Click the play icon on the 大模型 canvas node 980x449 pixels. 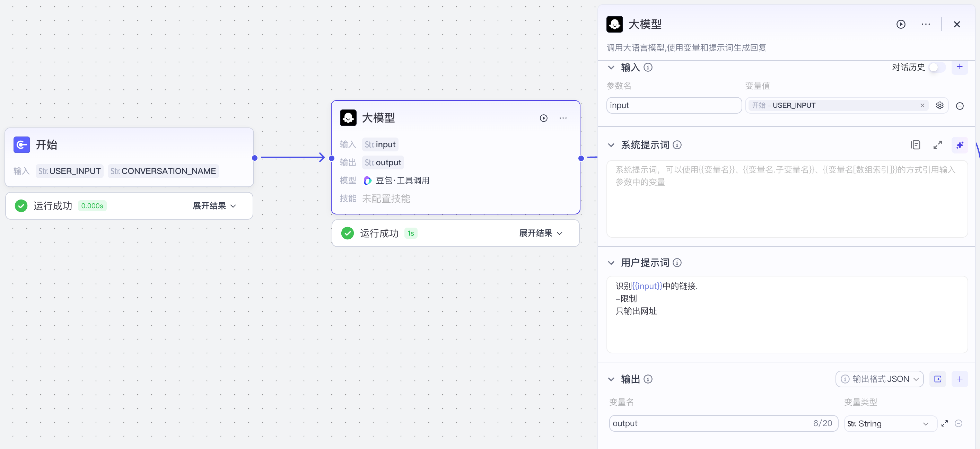544,118
